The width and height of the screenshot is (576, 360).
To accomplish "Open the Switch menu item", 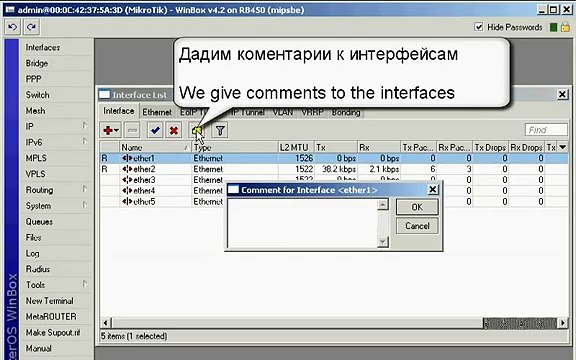I will 37,95.
